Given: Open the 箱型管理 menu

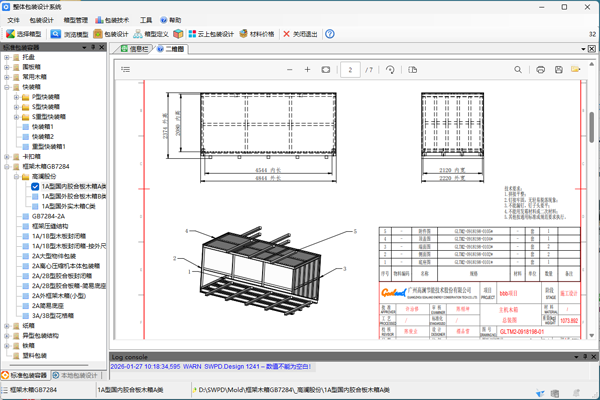Looking at the screenshot, I should click(x=75, y=20).
